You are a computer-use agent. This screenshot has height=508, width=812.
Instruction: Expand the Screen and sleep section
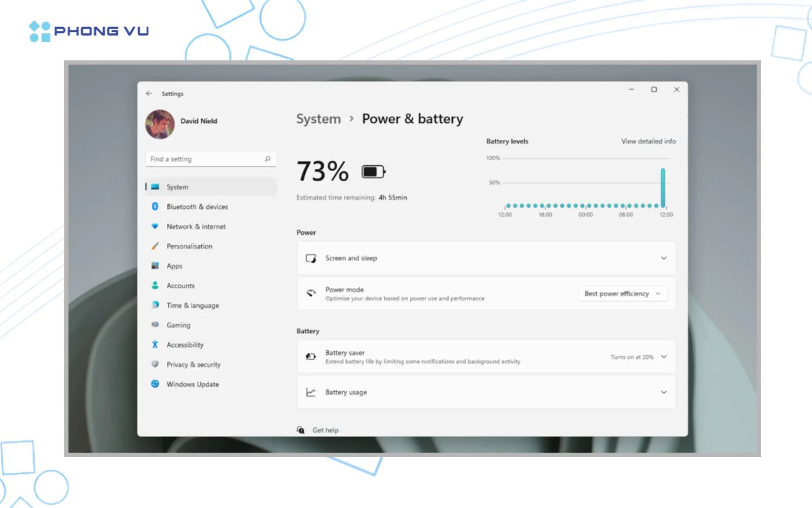click(664, 259)
